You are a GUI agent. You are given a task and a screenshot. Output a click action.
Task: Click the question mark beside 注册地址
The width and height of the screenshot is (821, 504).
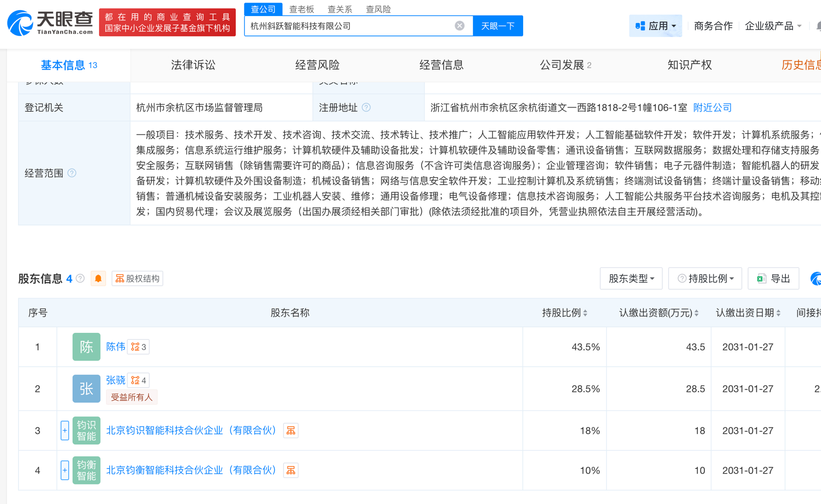point(367,107)
